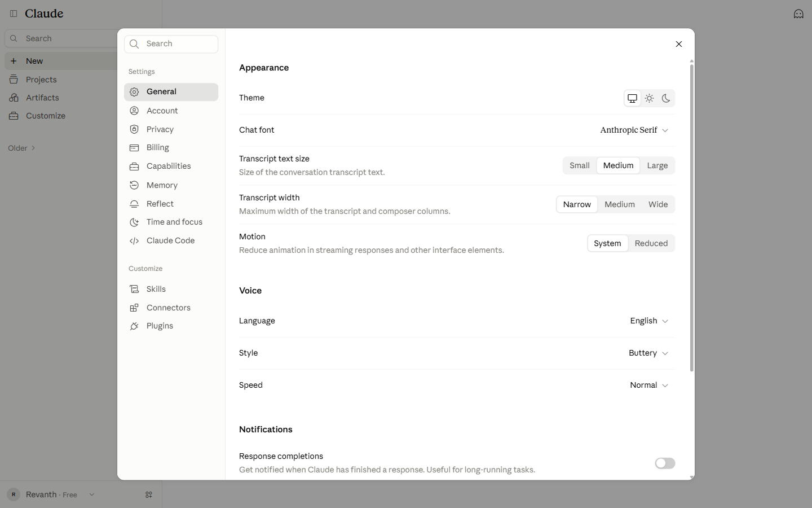Open Customize in the main sidebar
This screenshot has width=812, height=508.
(x=61, y=116)
